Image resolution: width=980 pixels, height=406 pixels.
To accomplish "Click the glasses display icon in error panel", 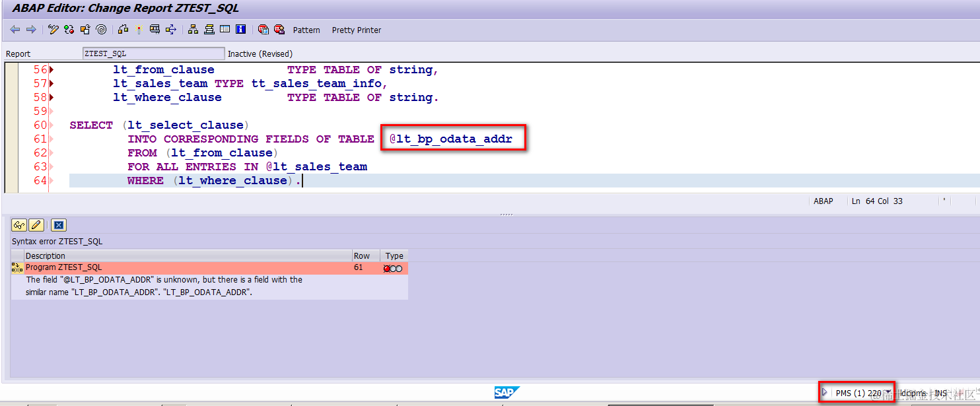I will [19, 225].
